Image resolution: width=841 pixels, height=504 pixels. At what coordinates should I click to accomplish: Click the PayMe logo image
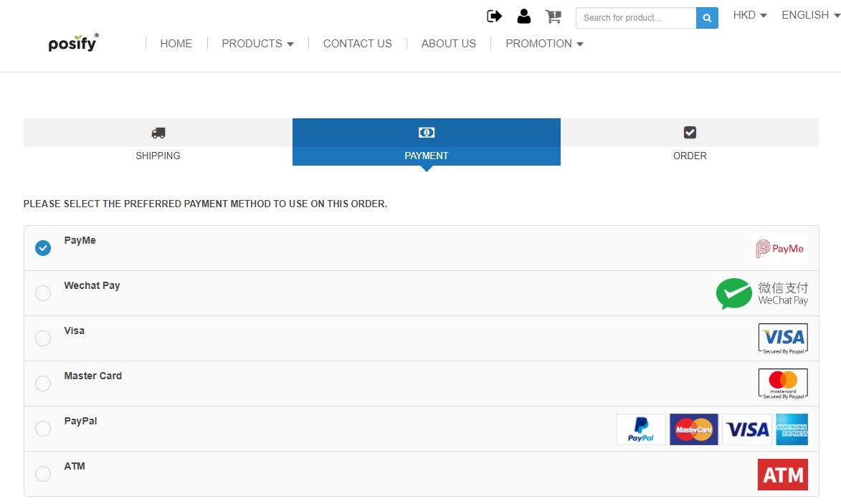pyautogui.click(x=779, y=249)
